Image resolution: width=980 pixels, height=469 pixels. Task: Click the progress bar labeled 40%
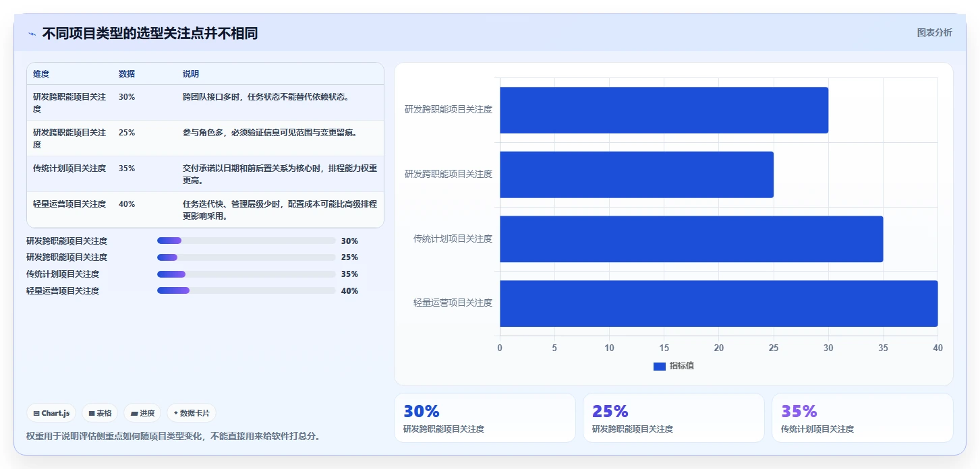click(x=246, y=291)
